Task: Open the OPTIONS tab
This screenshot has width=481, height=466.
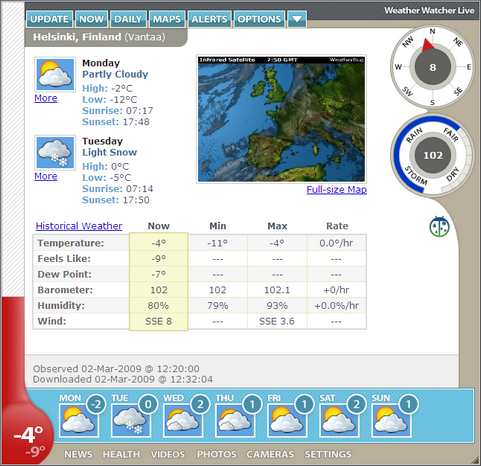Action: (x=259, y=19)
